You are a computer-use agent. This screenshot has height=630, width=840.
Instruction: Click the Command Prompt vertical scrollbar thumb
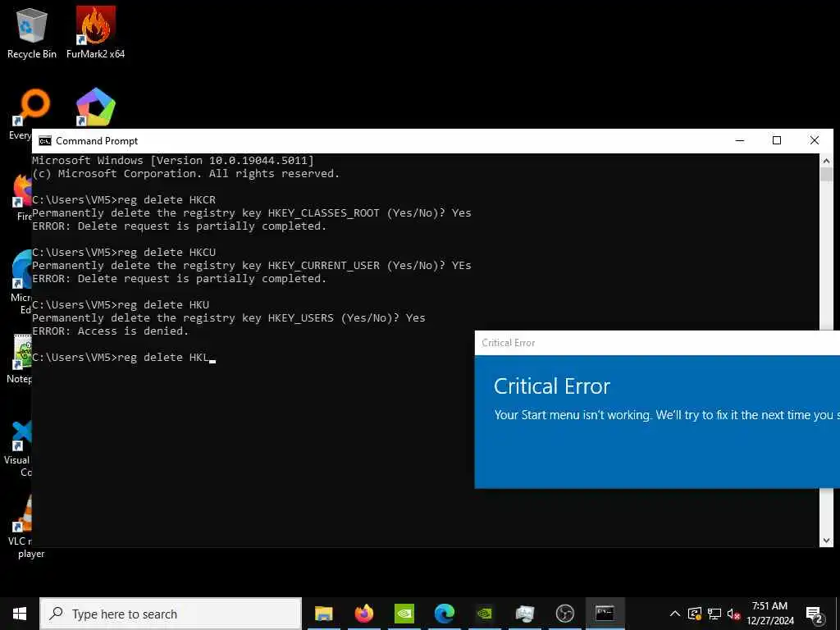point(826,175)
